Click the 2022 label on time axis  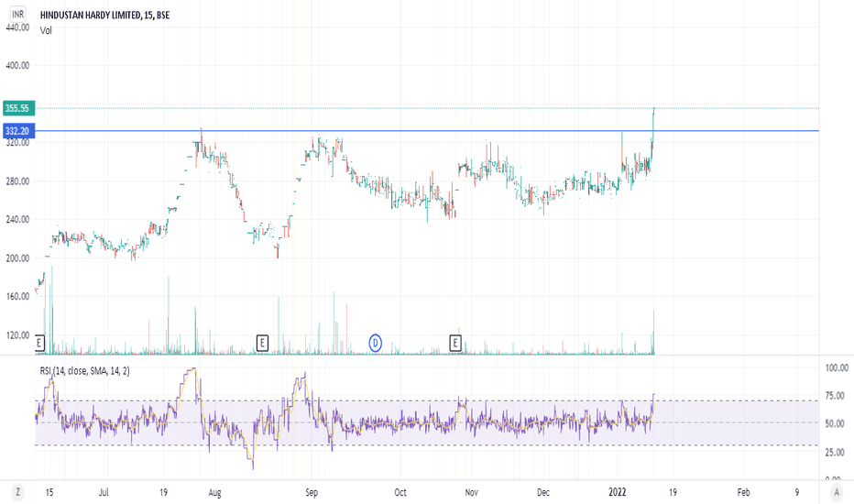[x=617, y=493]
